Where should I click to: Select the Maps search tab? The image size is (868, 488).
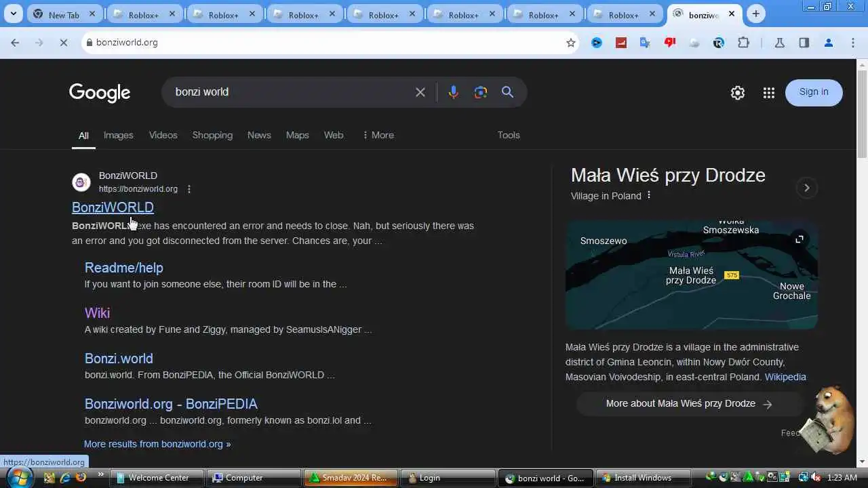(x=297, y=135)
